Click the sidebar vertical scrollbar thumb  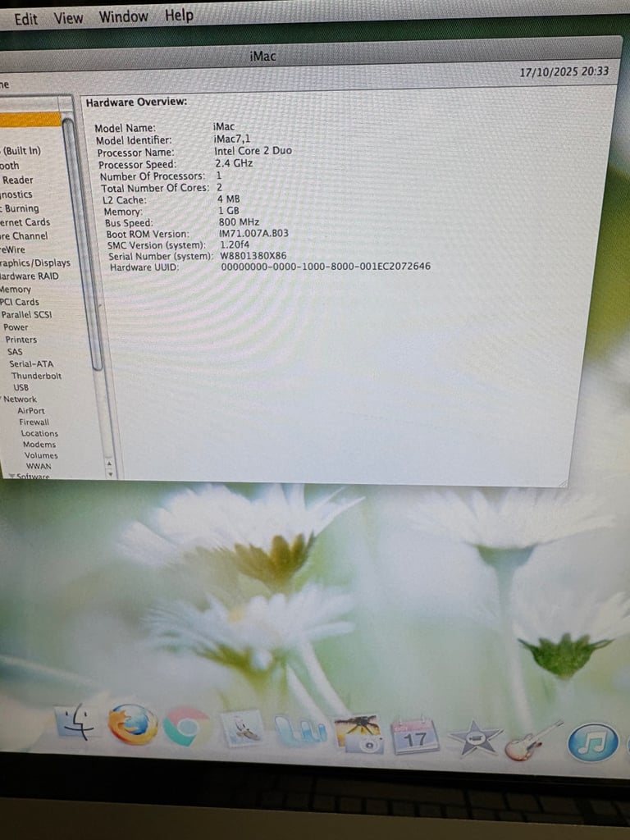tap(83, 244)
